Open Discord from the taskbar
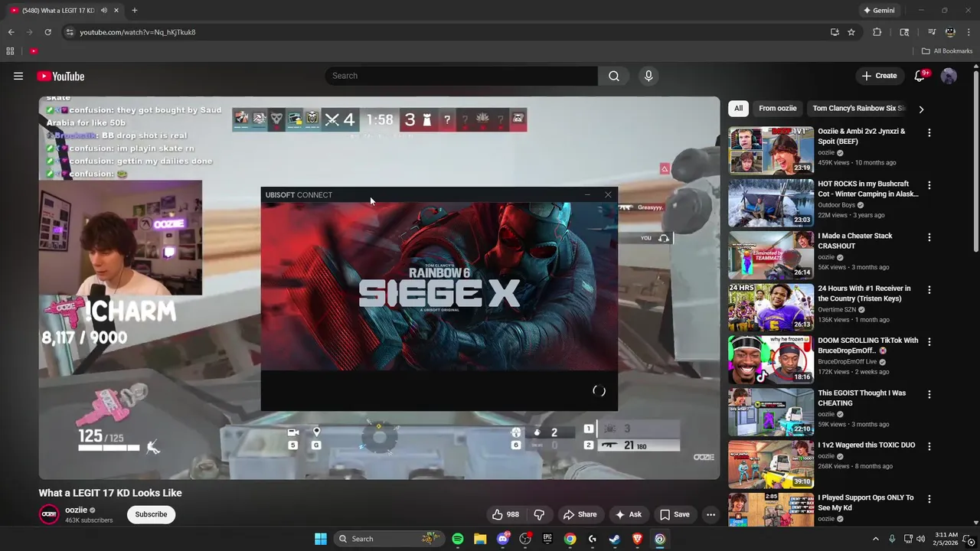Viewport: 980px width, 551px height. pyautogui.click(x=503, y=539)
